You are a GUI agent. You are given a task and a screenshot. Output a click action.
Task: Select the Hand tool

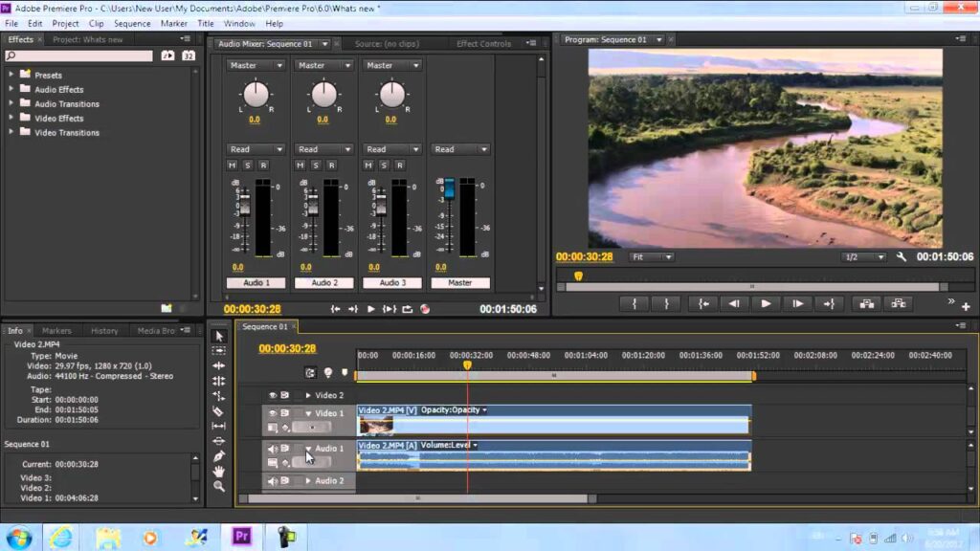[219, 471]
